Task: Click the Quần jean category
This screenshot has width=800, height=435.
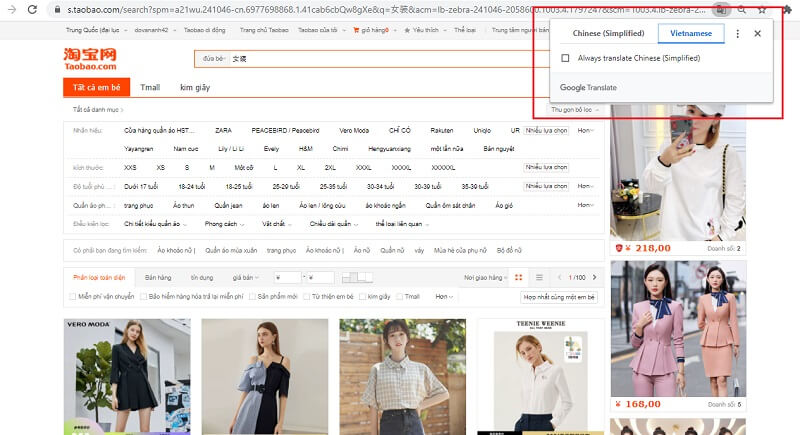Action: [x=228, y=206]
